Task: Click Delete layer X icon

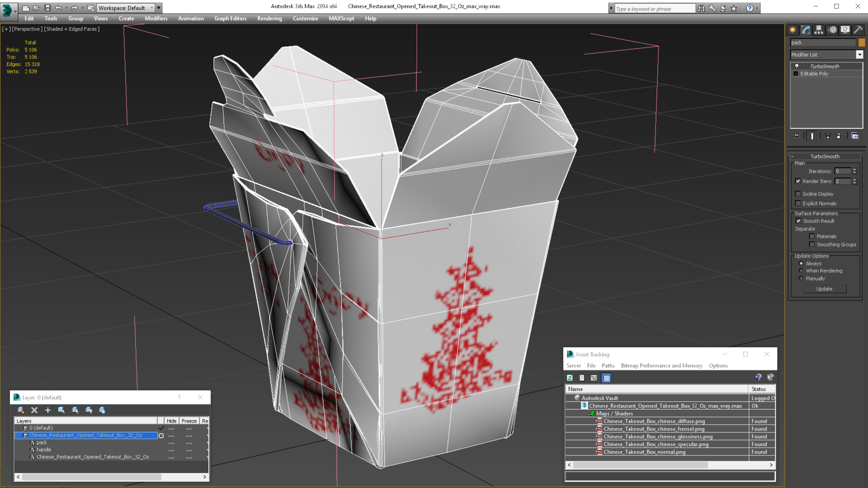Action: (34, 410)
